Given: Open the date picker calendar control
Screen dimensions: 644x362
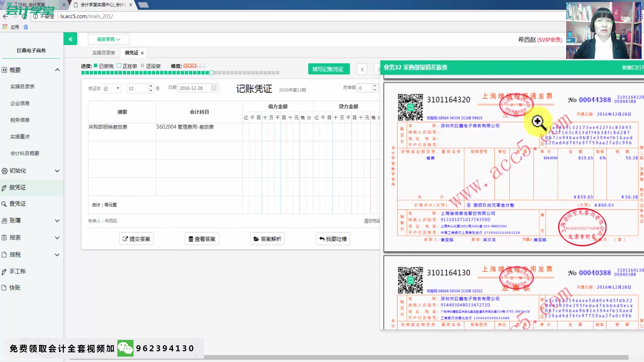Looking at the screenshot, I should click(x=214, y=87).
